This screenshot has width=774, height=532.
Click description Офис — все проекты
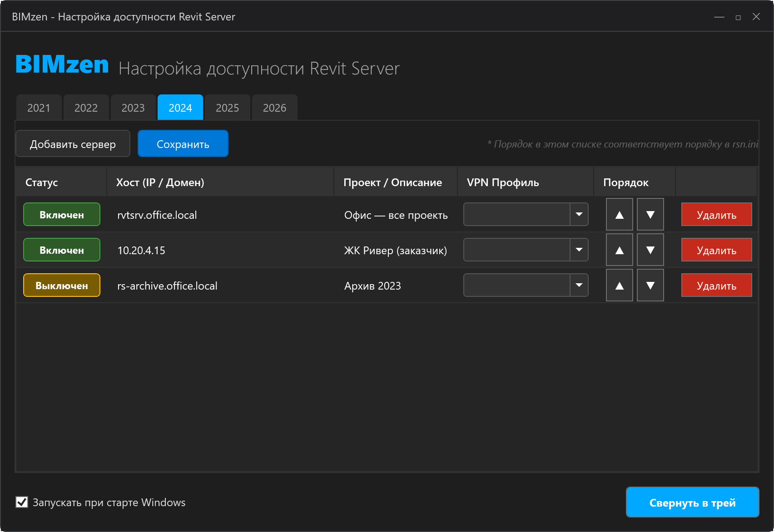pyautogui.click(x=396, y=215)
